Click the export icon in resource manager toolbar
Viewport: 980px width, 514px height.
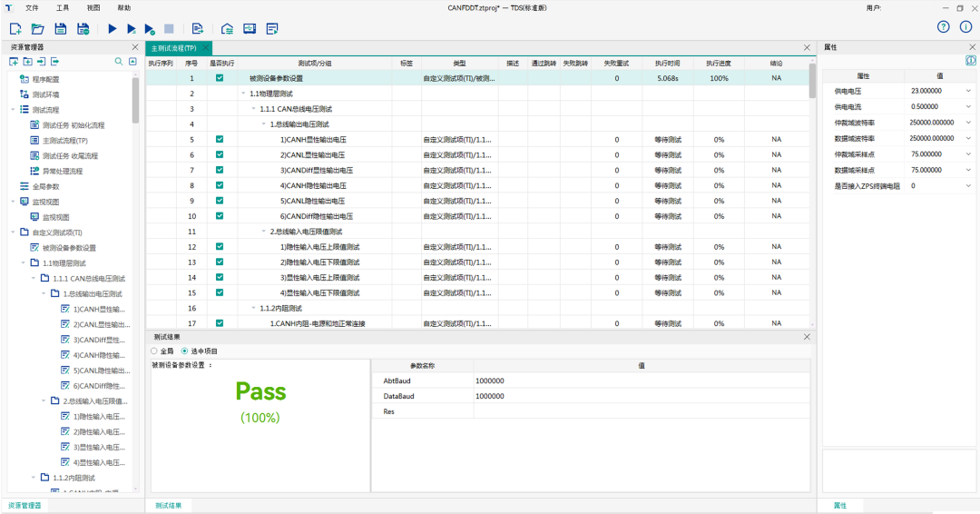pos(55,61)
